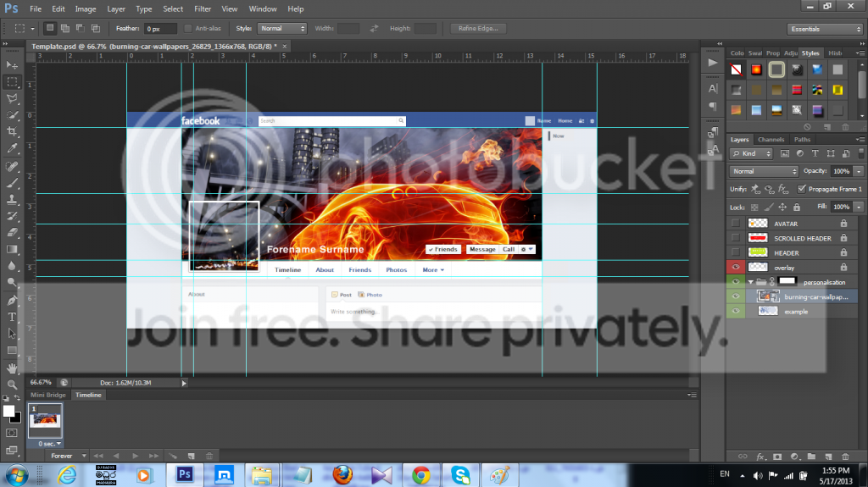Select the Lasso tool
This screenshot has height=487, width=868.
coord(12,98)
